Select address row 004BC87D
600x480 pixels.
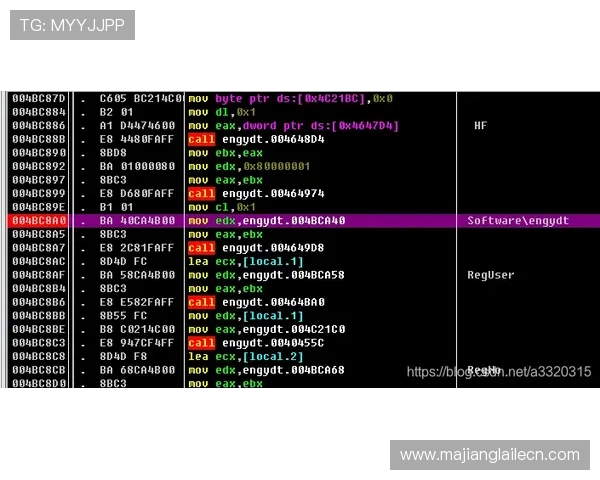pyautogui.click(x=39, y=99)
